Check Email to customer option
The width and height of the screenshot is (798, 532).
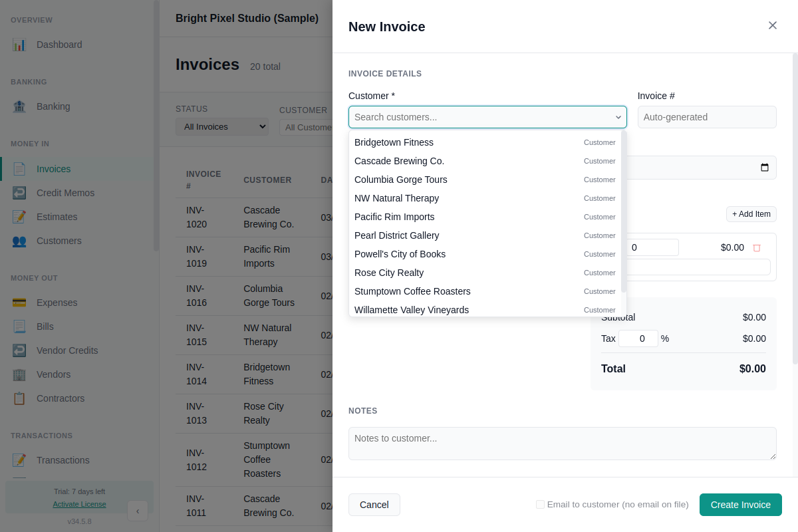point(540,505)
